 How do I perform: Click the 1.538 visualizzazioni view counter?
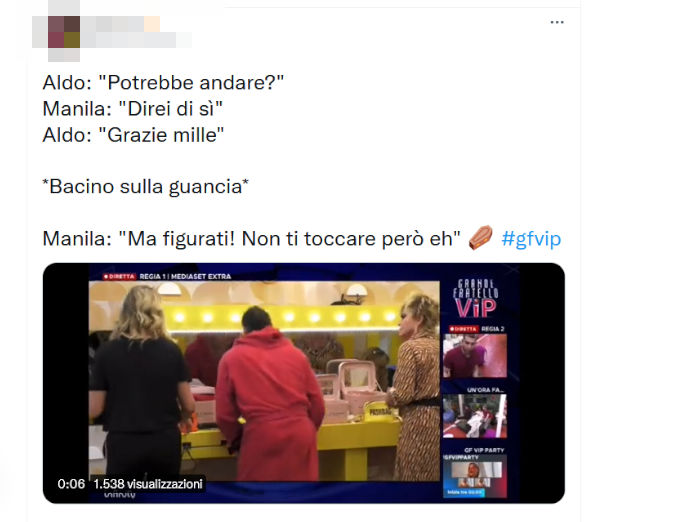click(x=148, y=484)
